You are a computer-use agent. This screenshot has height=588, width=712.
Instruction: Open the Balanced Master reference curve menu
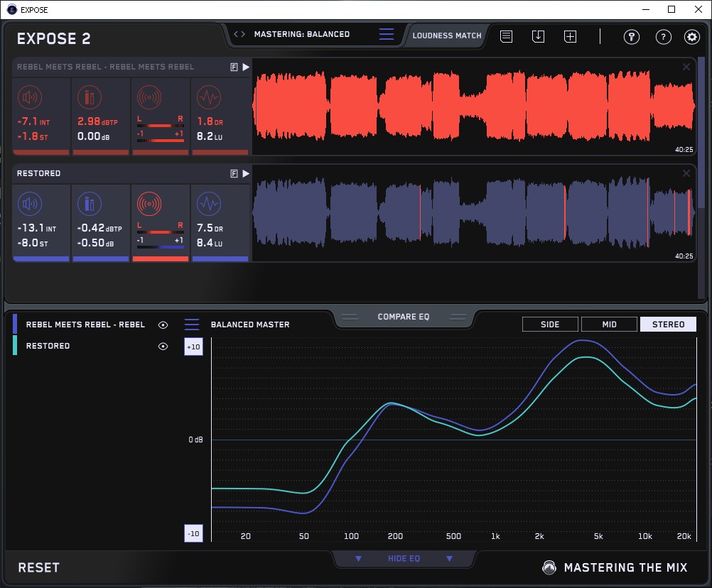pyautogui.click(x=192, y=325)
